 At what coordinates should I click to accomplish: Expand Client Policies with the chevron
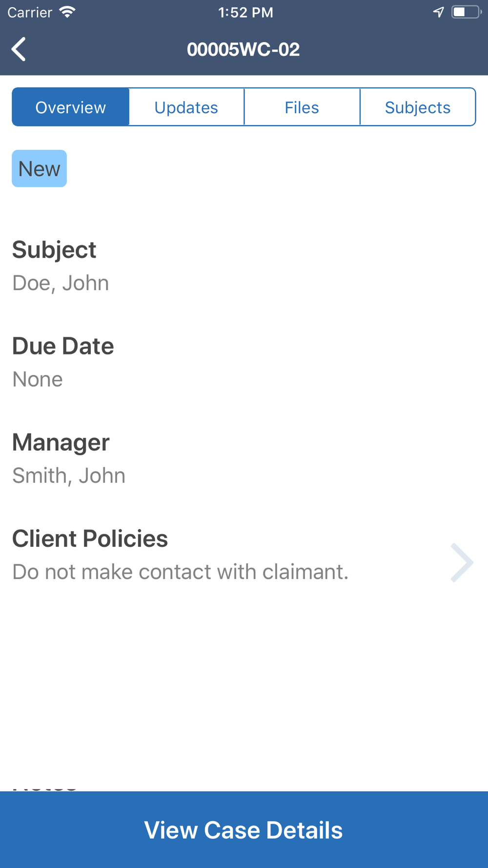click(461, 562)
